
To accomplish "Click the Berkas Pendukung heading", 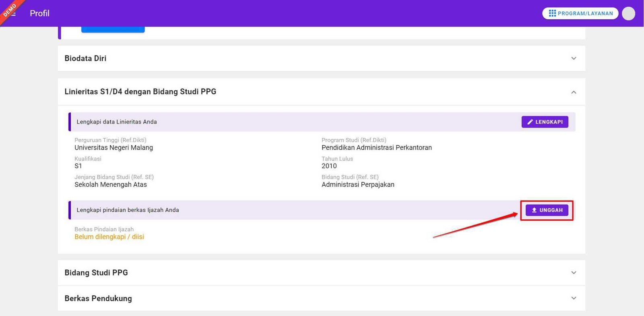I will [98, 298].
